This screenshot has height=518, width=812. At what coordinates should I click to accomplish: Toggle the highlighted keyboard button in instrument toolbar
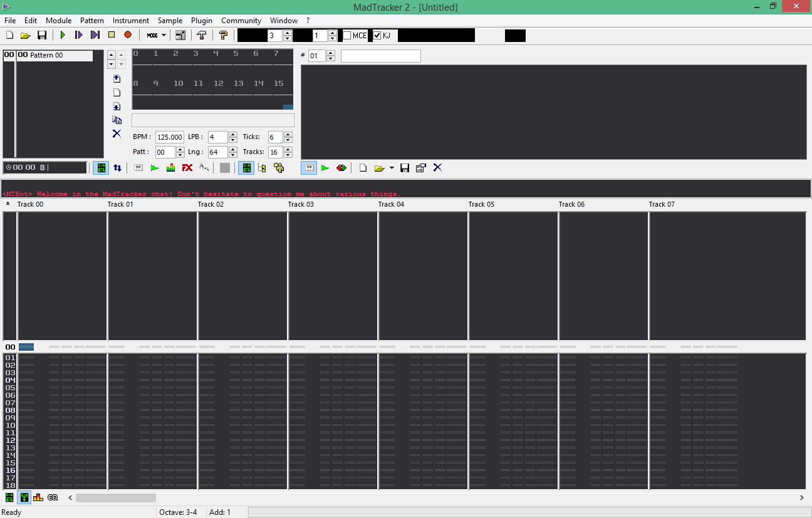pyautogui.click(x=309, y=168)
